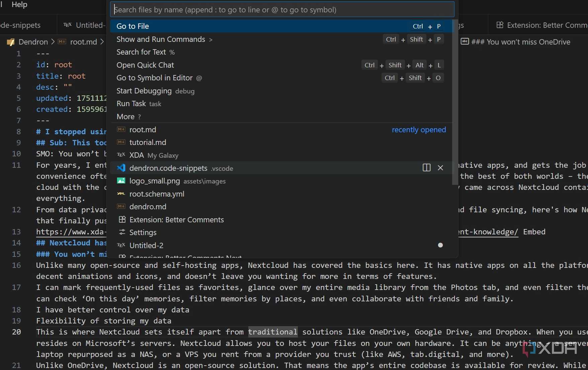The height and width of the screenshot is (370, 588).
Task: Choose Show and Run Commands entry
Action: pos(281,39)
